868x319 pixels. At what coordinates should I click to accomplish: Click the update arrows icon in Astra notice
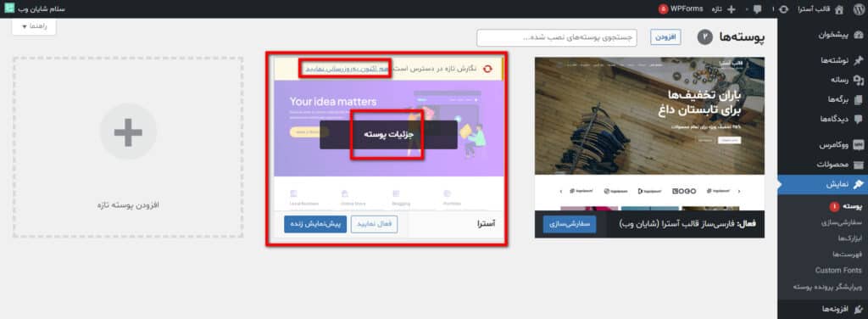tap(487, 69)
